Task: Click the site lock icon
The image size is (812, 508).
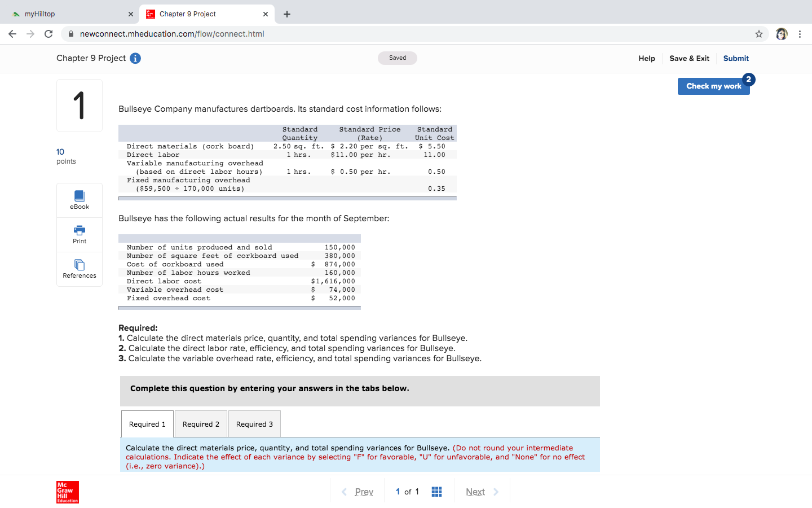Action: [x=71, y=34]
